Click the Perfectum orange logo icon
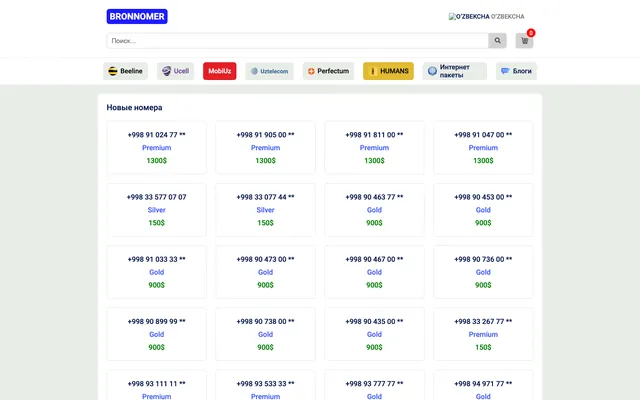Image resolution: width=640 pixels, height=400 pixels. coord(311,71)
